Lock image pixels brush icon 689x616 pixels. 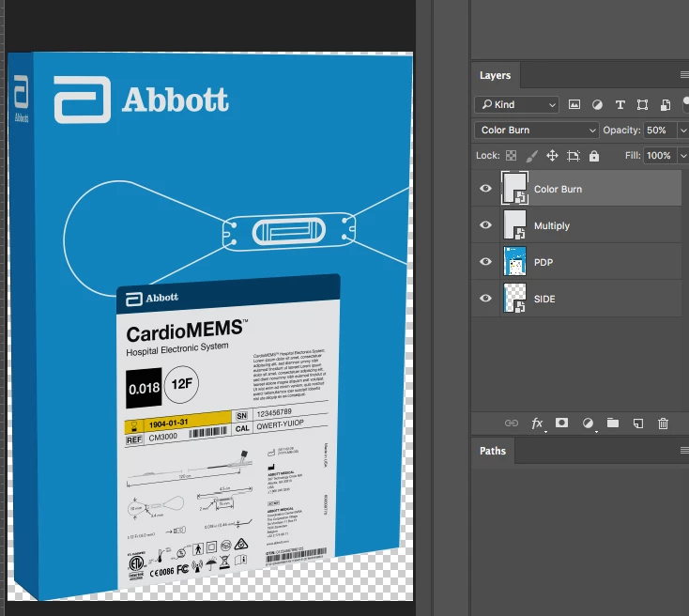pos(531,156)
